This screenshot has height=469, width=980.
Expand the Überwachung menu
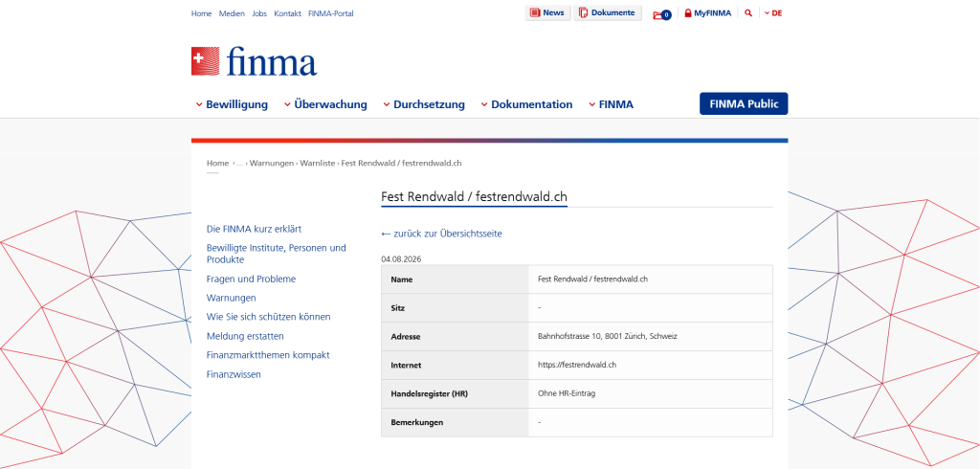(325, 104)
